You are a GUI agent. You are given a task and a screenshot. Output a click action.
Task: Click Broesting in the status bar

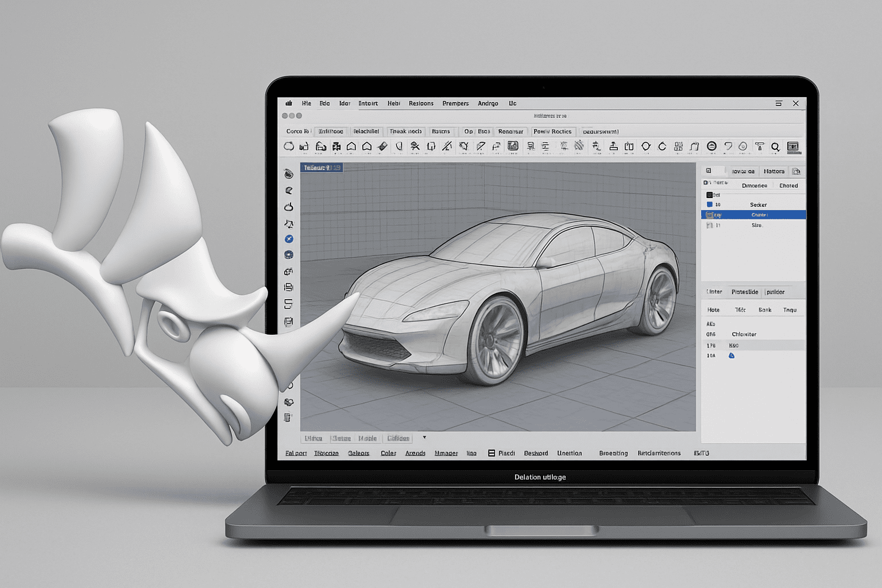pyautogui.click(x=613, y=453)
